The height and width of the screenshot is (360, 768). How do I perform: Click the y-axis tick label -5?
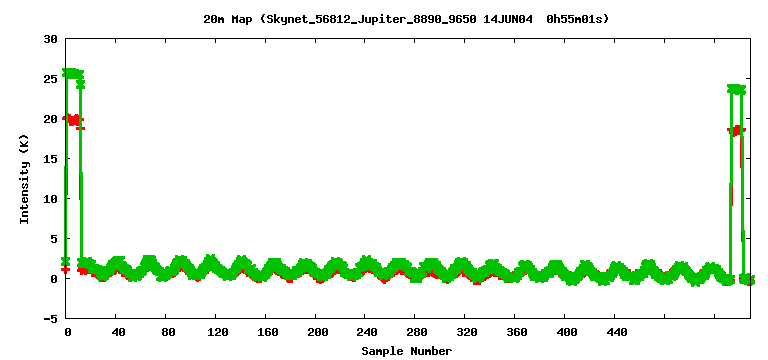point(51,319)
